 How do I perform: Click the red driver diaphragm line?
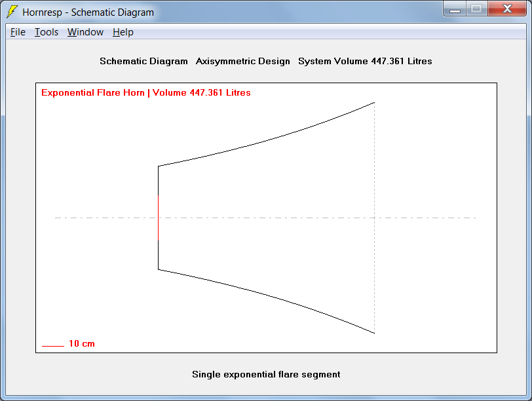[x=158, y=218]
